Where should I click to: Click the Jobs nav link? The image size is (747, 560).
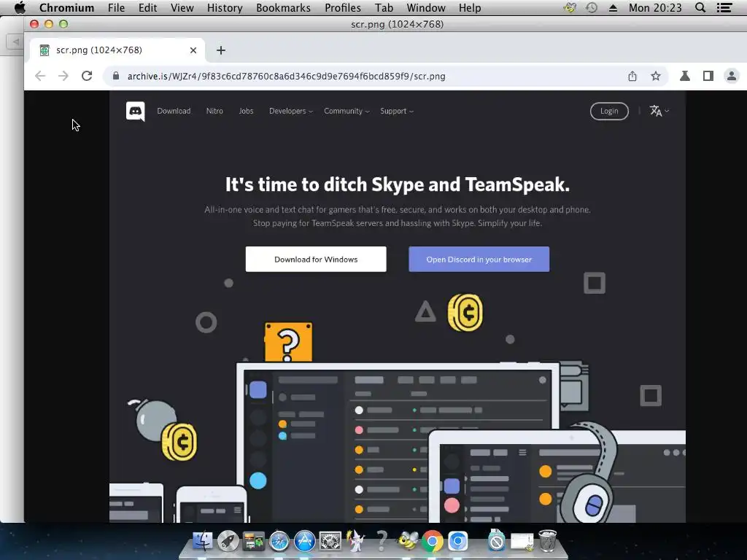coord(247,111)
